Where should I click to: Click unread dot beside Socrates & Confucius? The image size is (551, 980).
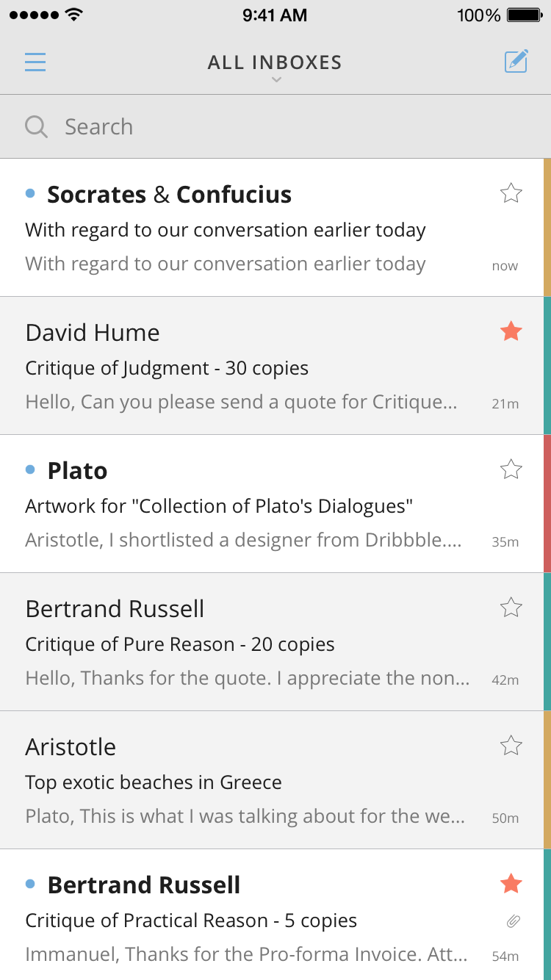30,193
